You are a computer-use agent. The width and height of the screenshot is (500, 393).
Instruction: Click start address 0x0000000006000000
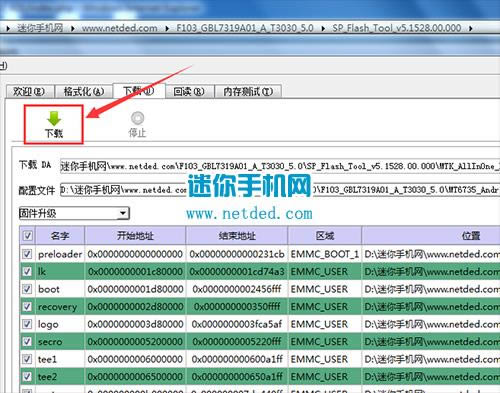(135, 359)
